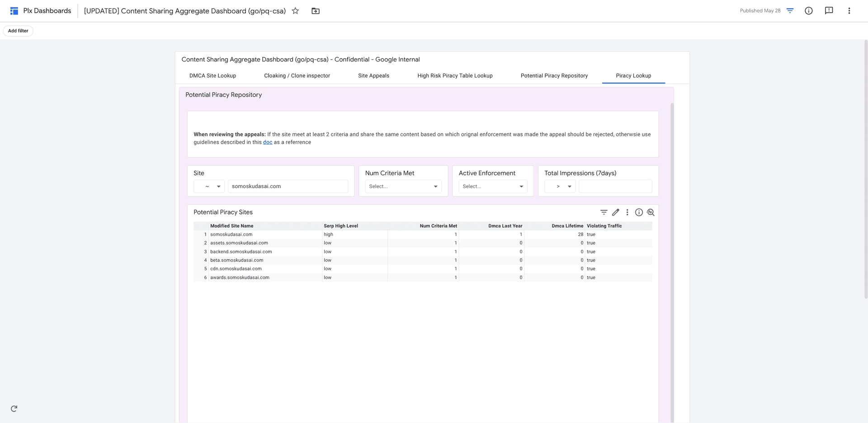Screen dimensions: 868x423
Task: Star this dashboard as favorite
Action: coord(295,11)
